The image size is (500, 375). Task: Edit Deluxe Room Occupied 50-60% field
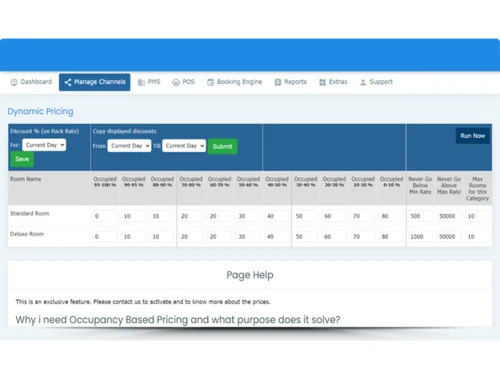[248, 237]
